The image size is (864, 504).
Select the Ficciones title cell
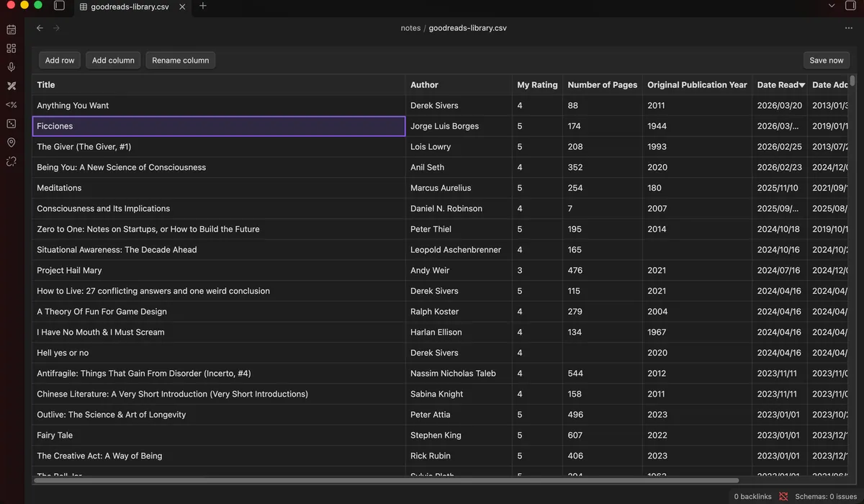[x=219, y=126]
